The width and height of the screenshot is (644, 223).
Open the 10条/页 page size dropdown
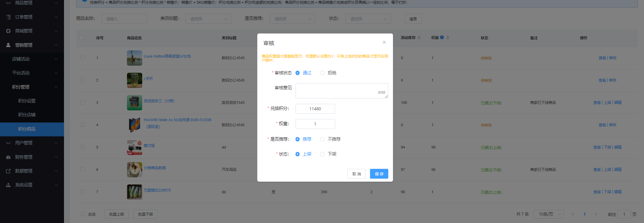(x=549, y=214)
